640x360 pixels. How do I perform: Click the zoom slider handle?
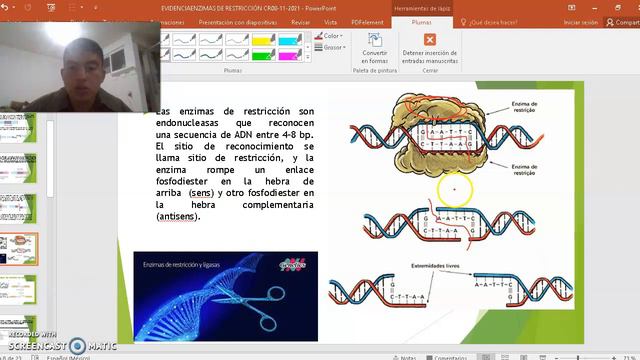tap(578, 358)
